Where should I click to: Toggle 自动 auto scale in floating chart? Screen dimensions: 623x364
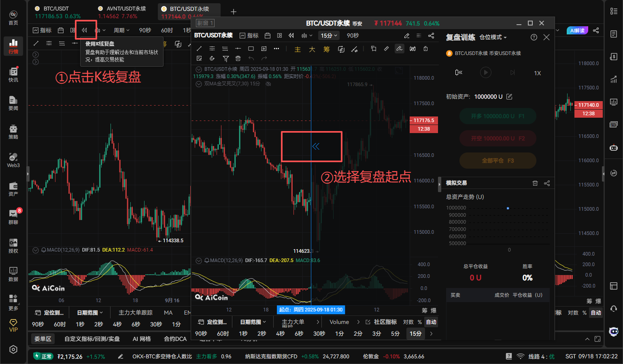click(x=431, y=322)
